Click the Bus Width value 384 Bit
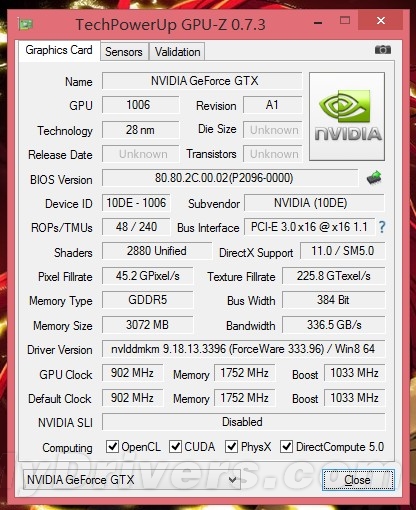Screen dimensions: 416x510 coord(334,300)
